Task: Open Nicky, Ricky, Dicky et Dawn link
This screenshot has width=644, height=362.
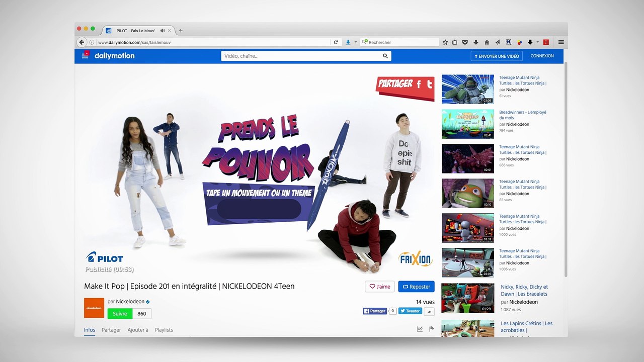Action: pyautogui.click(x=524, y=291)
